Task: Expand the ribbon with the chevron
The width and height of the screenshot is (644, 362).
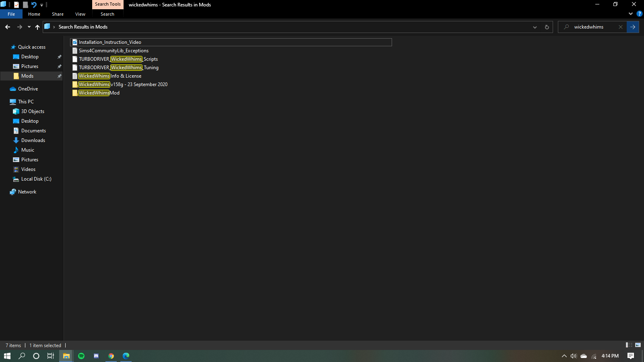Action: coord(631,14)
